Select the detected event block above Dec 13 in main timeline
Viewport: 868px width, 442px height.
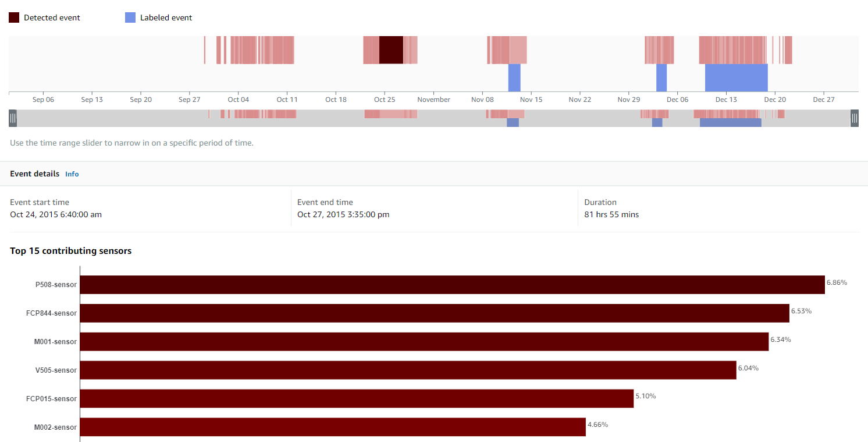point(733,50)
